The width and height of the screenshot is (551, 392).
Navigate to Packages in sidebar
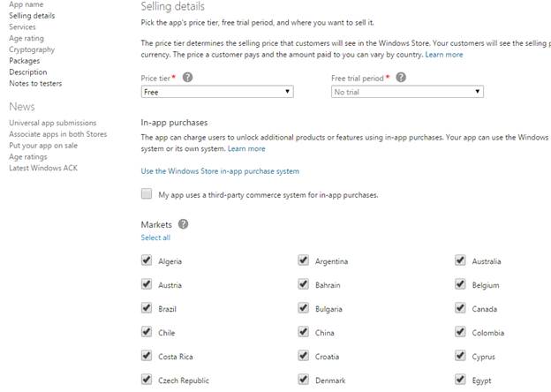coord(24,61)
